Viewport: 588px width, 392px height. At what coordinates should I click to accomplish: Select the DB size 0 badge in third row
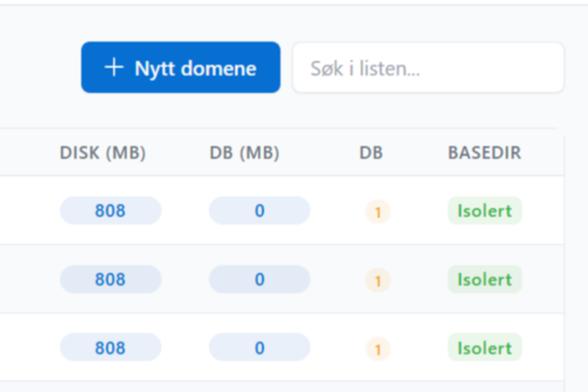(259, 347)
